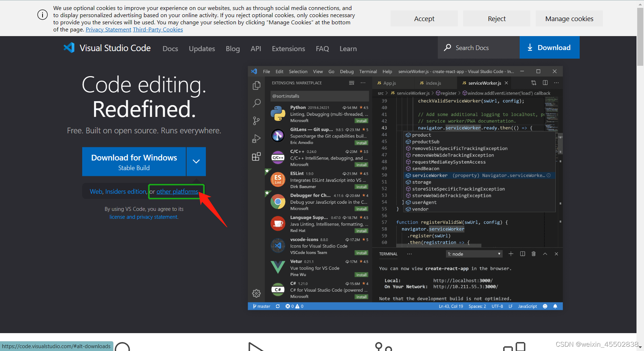
Task: Click 'JavaScript' language mode in status bar
Action: click(x=527, y=306)
